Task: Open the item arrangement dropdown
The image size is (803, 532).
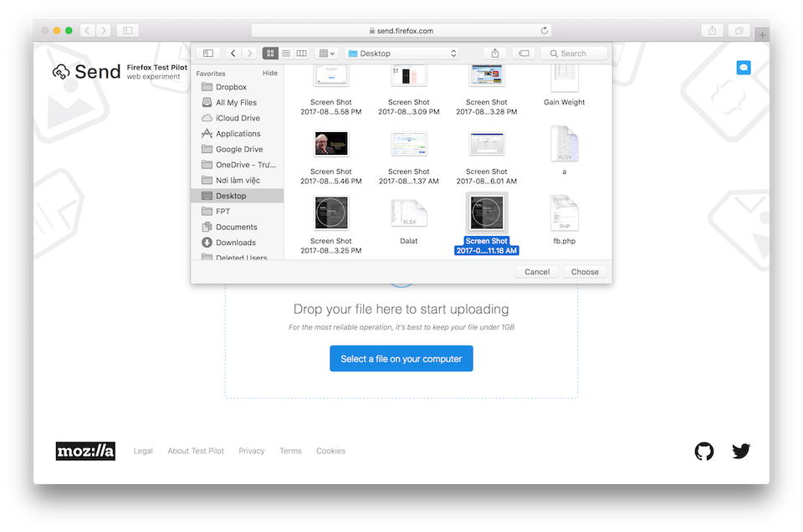Action: [x=327, y=54]
